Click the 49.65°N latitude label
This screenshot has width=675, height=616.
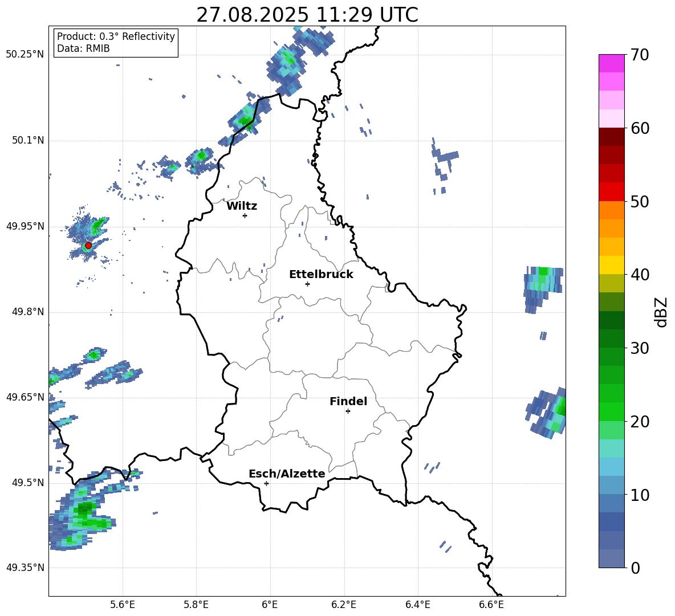pyautogui.click(x=25, y=397)
